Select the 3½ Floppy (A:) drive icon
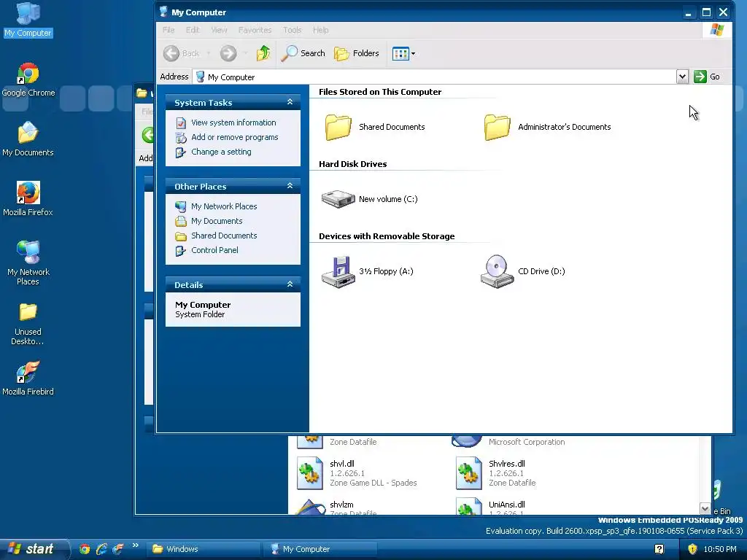 338,271
